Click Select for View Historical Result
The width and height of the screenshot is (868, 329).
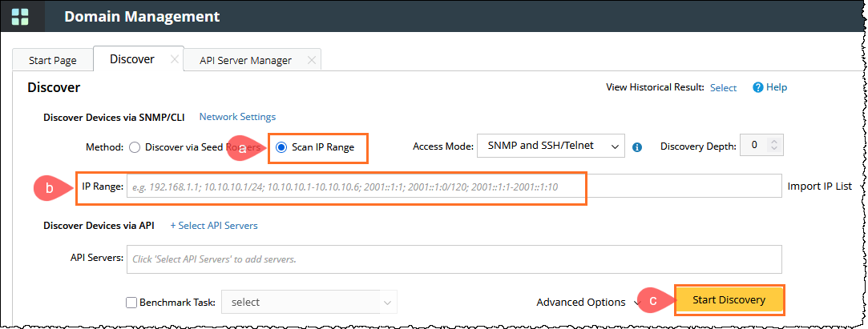pyautogui.click(x=723, y=88)
